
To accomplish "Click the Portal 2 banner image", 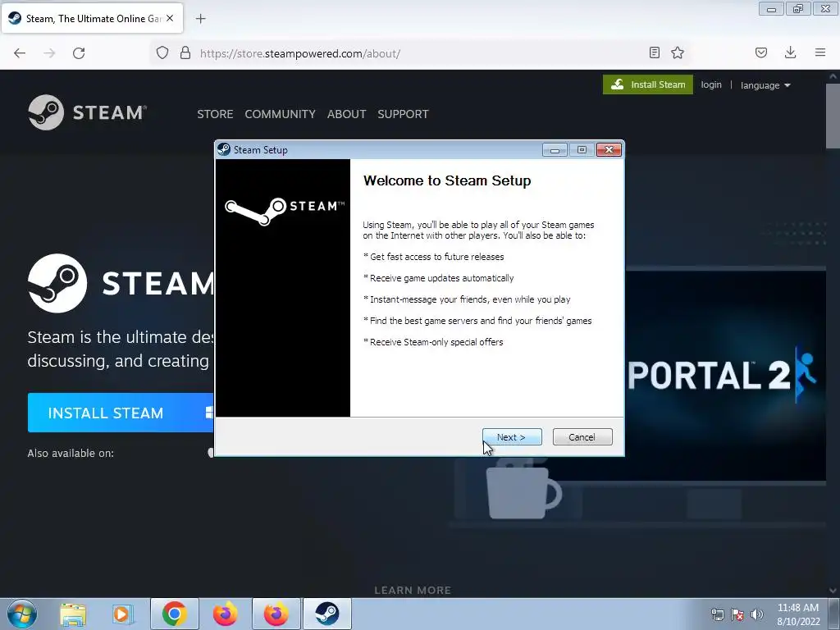I will (x=725, y=375).
